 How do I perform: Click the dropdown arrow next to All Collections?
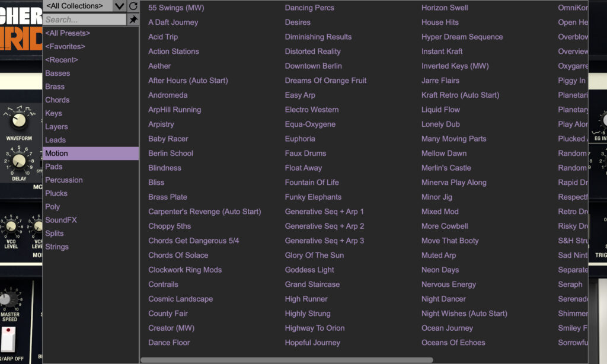click(x=120, y=6)
